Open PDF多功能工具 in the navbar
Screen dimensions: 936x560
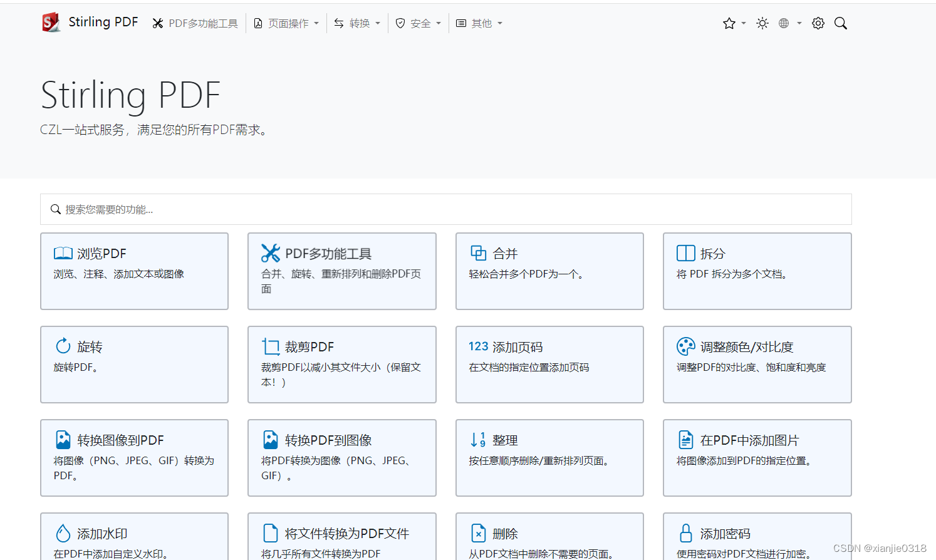[x=195, y=23]
